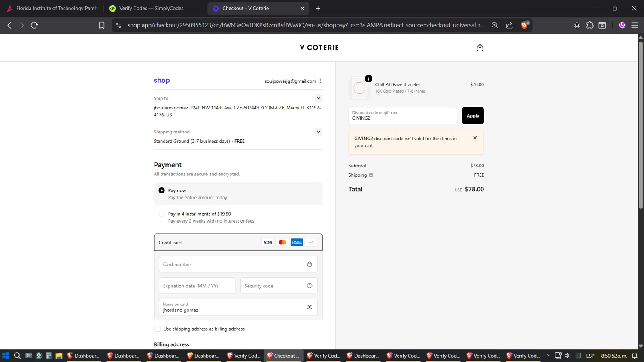Click the taskbar volume icon

[568, 356]
